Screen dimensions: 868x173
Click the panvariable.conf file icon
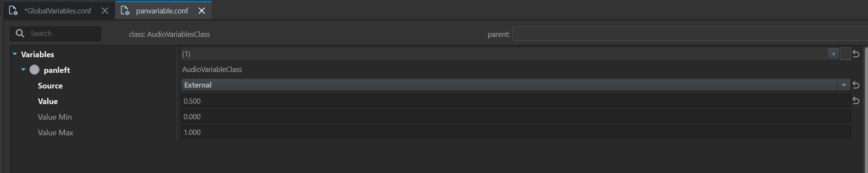click(x=125, y=11)
